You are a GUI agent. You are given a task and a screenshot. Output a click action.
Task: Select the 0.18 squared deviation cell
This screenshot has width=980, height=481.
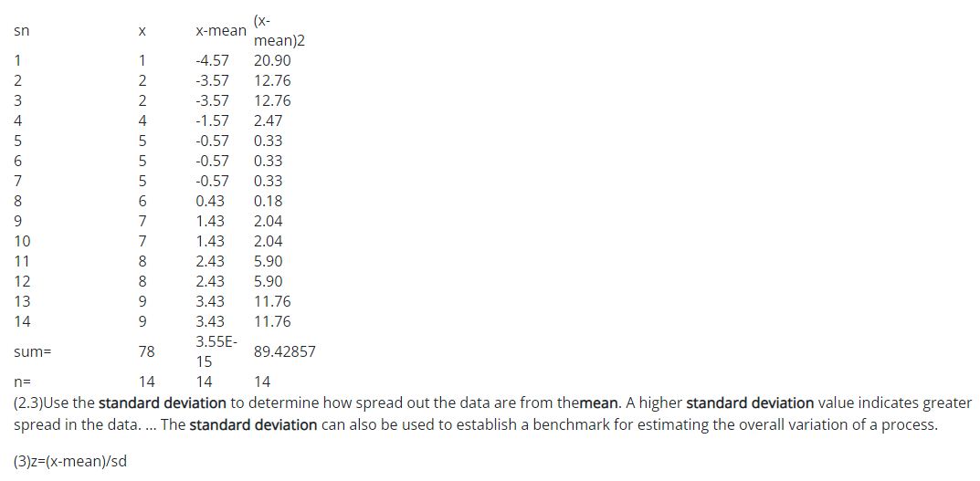[x=268, y=201]
